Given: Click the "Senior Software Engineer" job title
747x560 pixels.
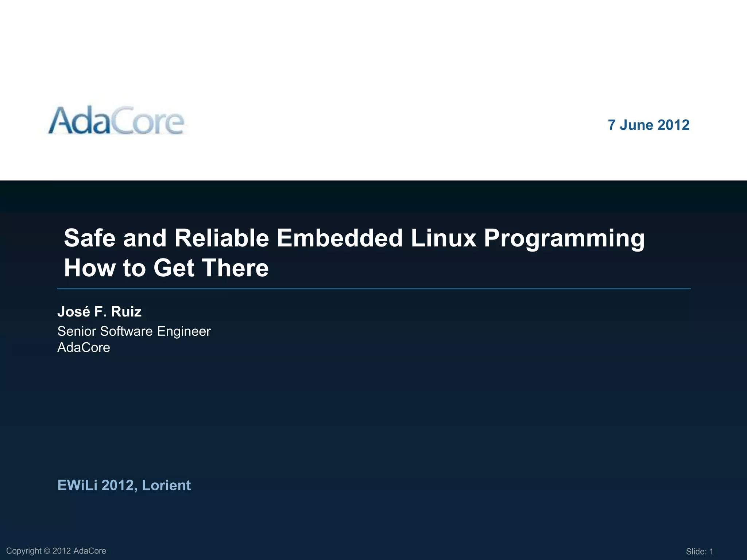Looking at the screenshot, I should coord(134,331).
